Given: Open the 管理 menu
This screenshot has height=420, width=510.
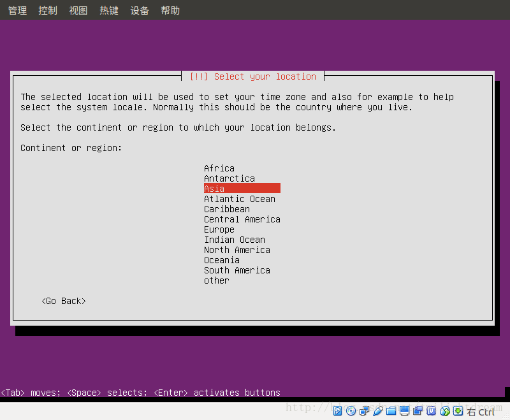Looking at the screenshot, I should point(17,10).
